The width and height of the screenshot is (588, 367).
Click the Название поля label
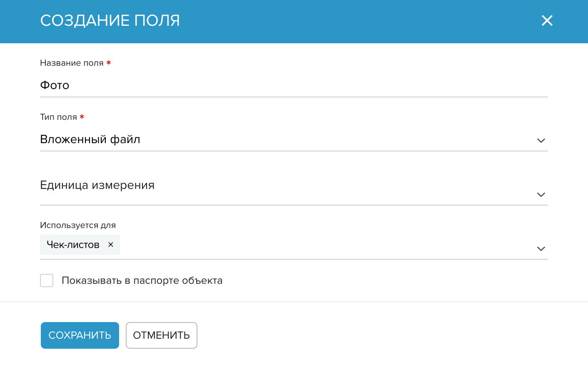(x=72, y=63)
